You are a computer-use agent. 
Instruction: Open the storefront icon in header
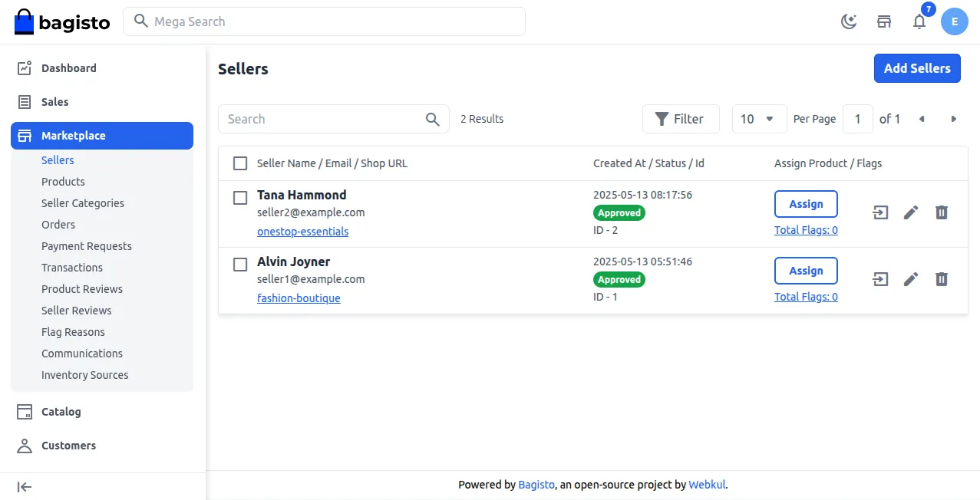[884, 21]
